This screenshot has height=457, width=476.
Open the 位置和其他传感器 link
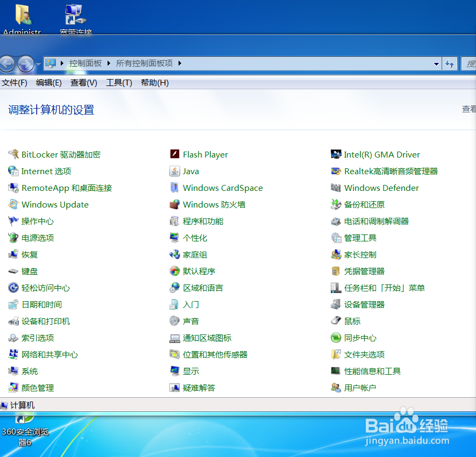[x=215, y=354]
